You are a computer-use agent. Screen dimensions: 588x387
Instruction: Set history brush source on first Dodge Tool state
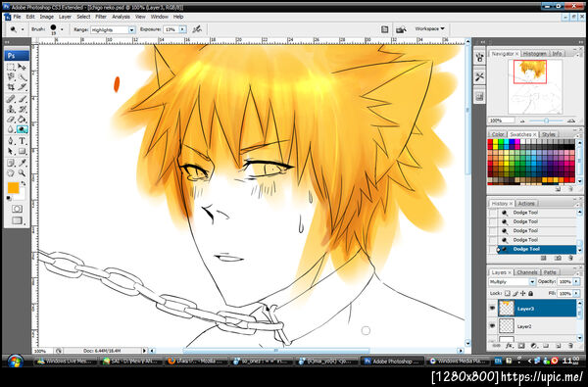click(x=492, y=213)
